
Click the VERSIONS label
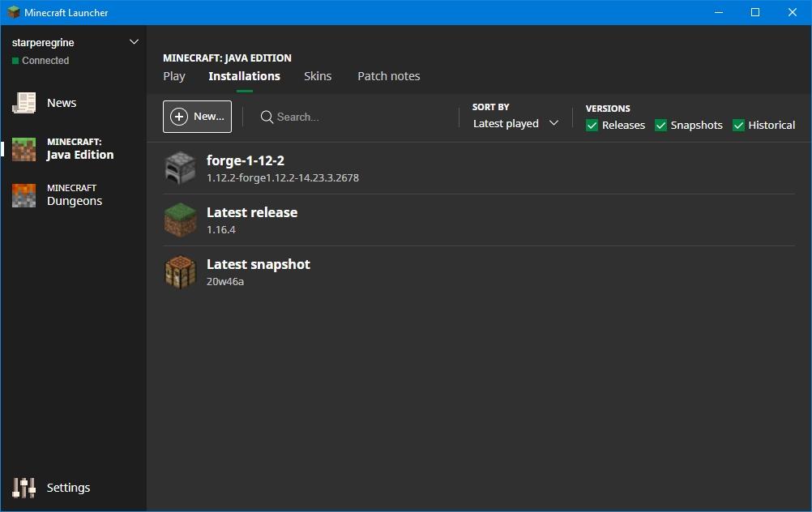coord(608,109)
